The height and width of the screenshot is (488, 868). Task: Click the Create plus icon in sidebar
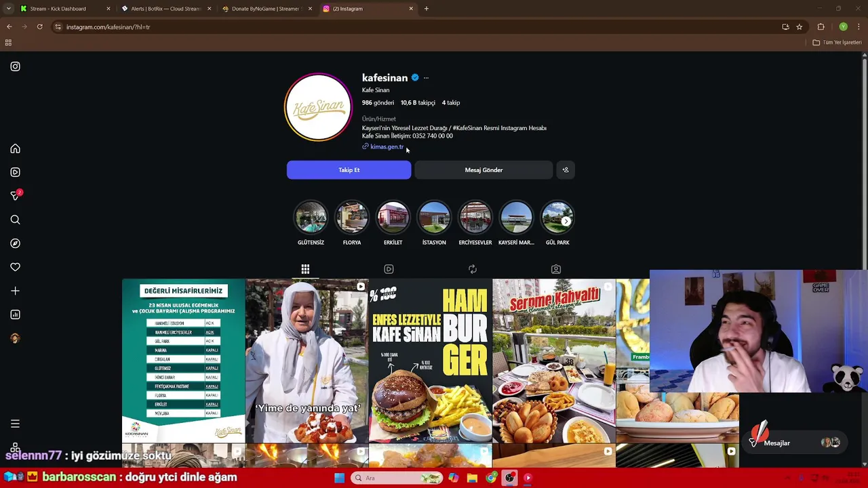pyautogui.click(x=15, y=291)
